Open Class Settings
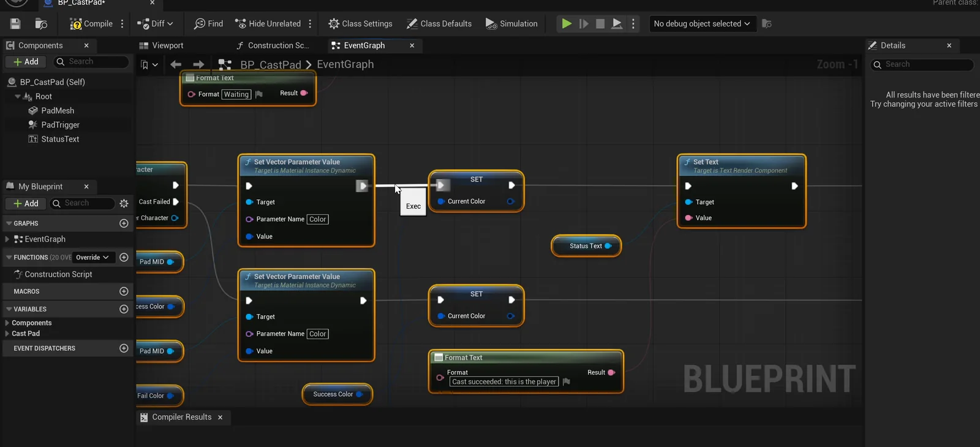The width and height of the screenshot is (980, 447). point(360,24)
